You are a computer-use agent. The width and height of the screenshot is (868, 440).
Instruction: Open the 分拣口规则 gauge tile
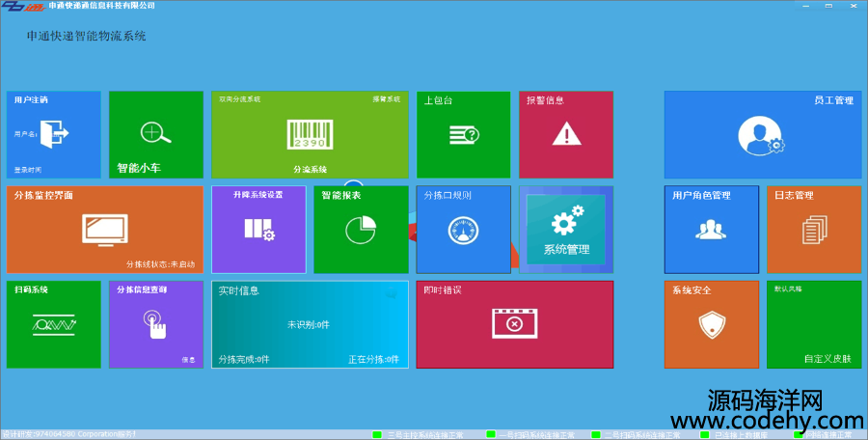tap(463, 230)
